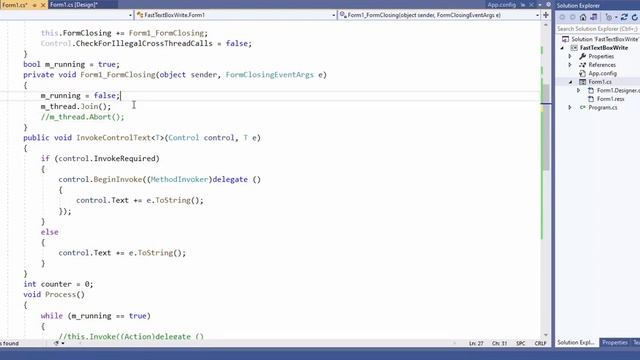Click Solution Explorer bottom tab

click(x=576, y=342)
